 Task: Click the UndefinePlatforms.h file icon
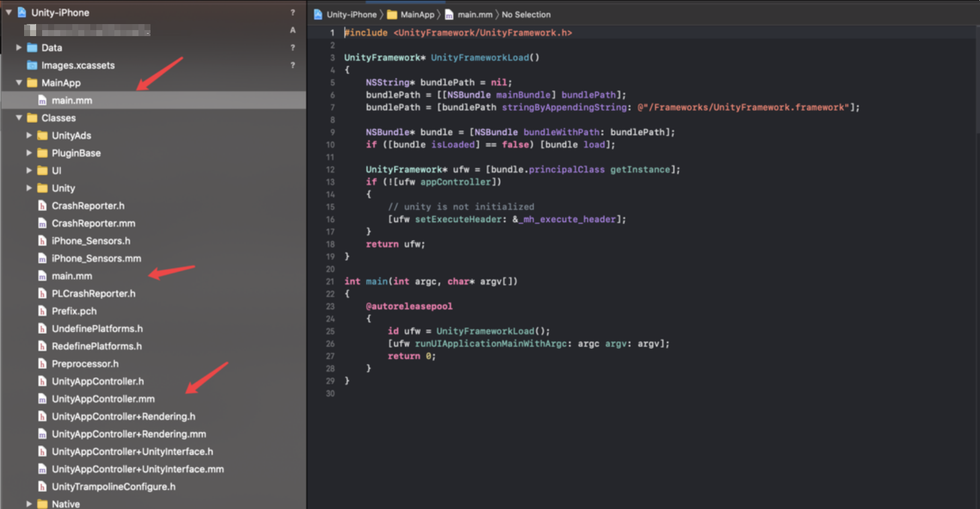tap(42, 329)
